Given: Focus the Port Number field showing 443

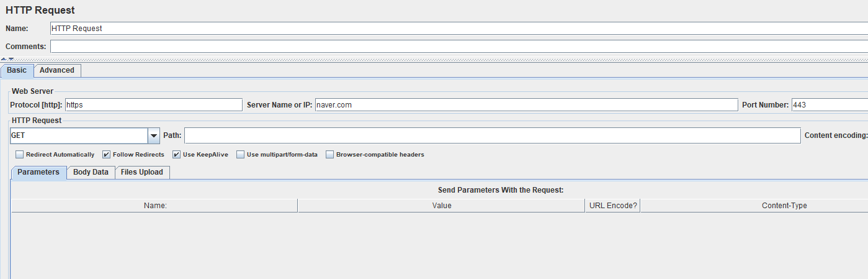Looking at the screenshot, I should [830, 105].
